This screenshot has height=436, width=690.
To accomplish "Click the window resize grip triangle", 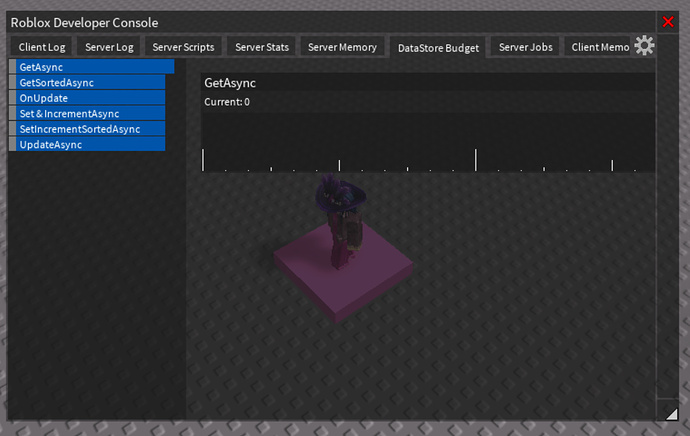I will coord(672,414).
